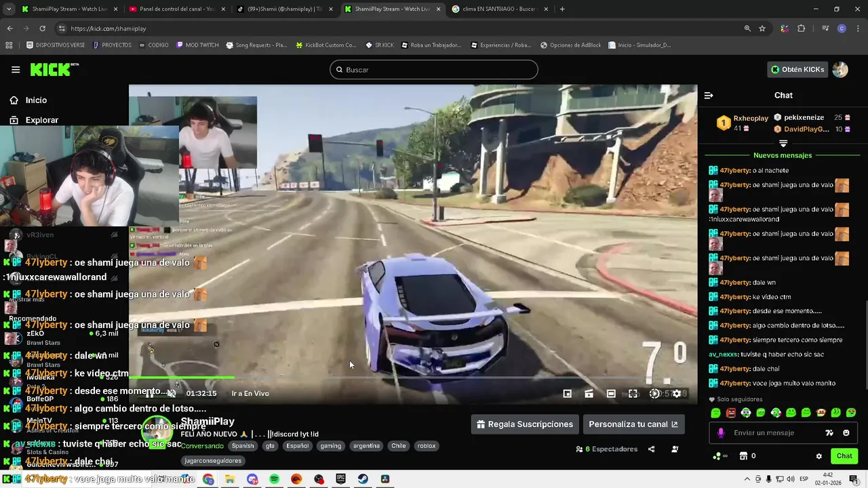The height and width of the screenshot is (488, 868).
Task: Select the roblox tag
Action: (427, 446)
